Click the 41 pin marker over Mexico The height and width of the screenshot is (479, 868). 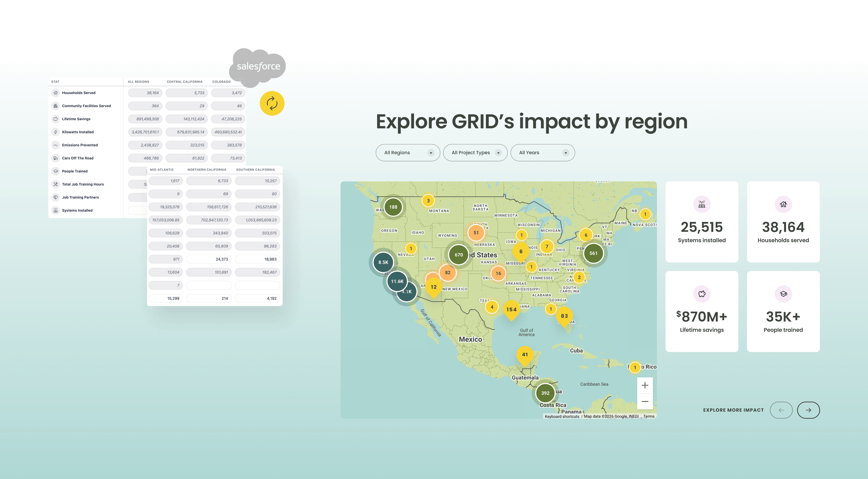click(525, 356)
